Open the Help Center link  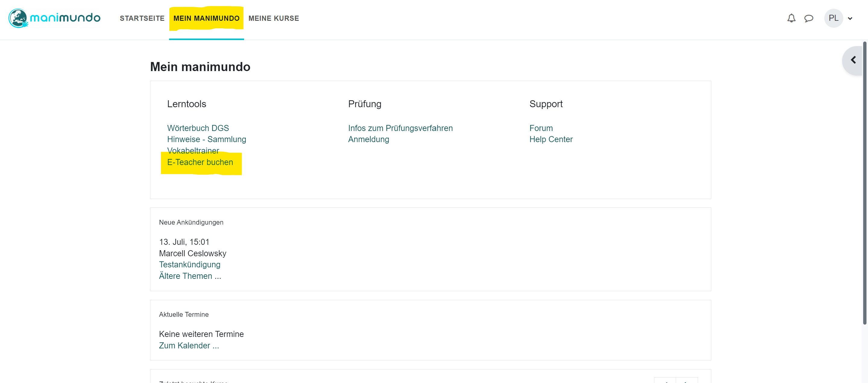(551, 139)
